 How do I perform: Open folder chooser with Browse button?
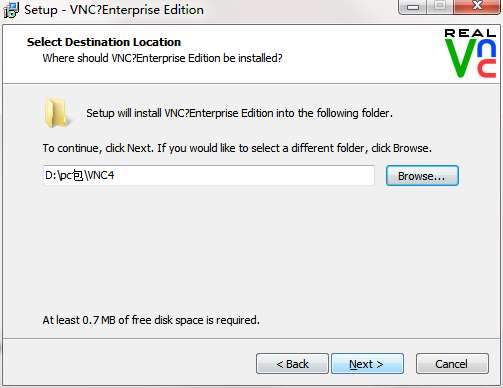pyautogui.click(x=422, y=176)
